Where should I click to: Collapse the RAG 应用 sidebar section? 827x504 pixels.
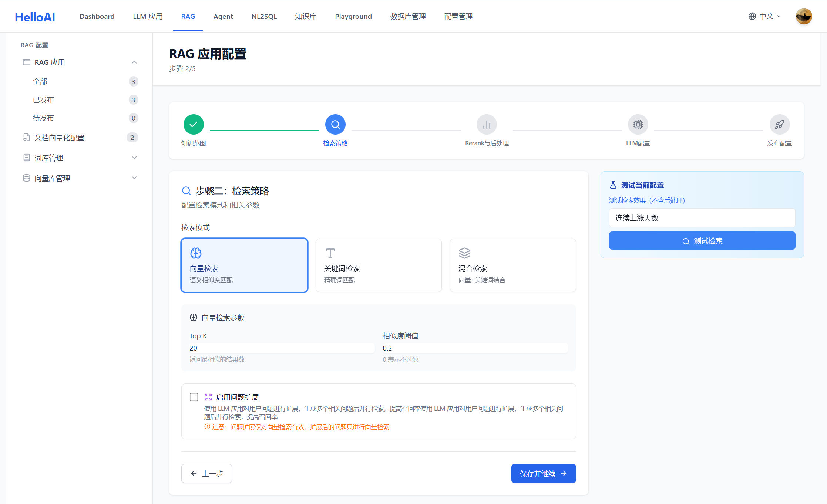tap(134, 62)
